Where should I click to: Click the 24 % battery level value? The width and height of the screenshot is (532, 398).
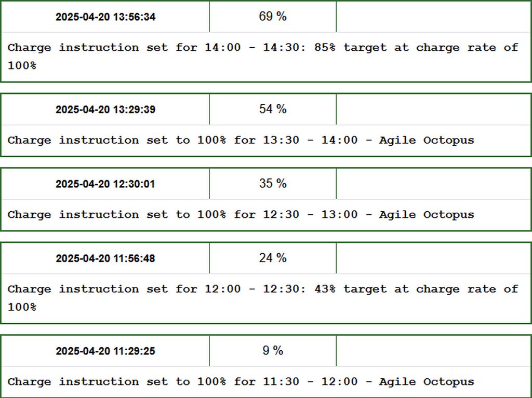click(273, 258)
